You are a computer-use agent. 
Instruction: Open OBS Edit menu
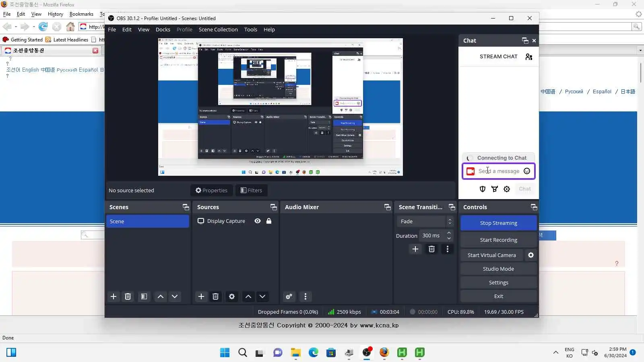[x=127, y=29]
